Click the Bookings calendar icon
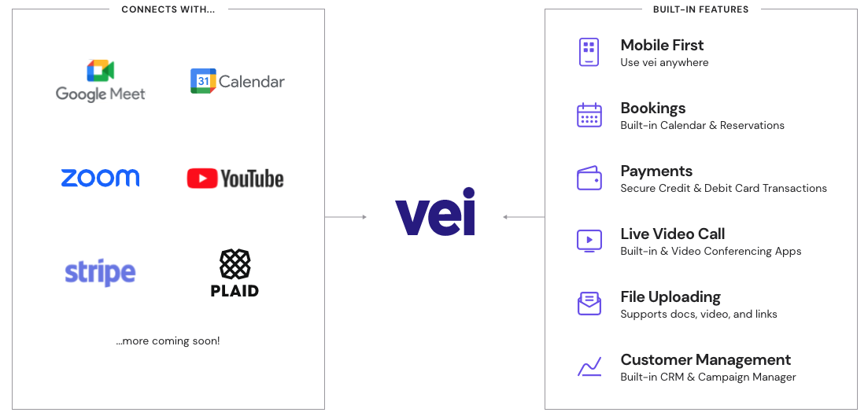868x416 pixels. 589,115
